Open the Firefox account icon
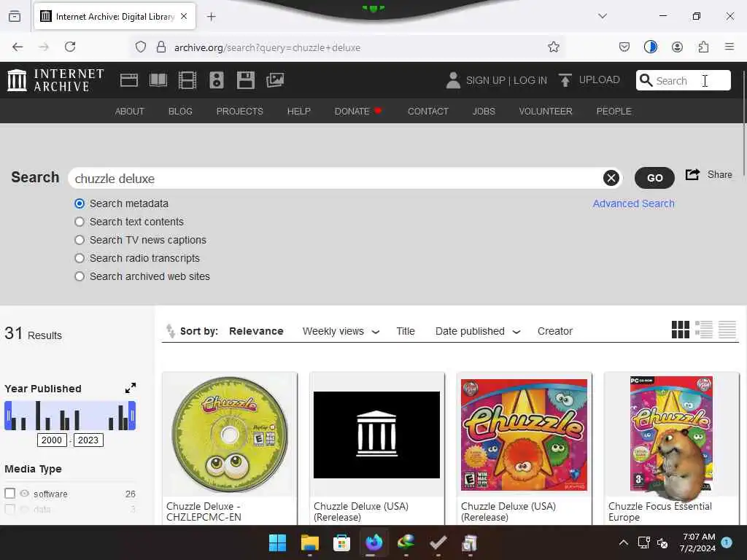This screenshot has width=747, height=560. pos(677,47)
